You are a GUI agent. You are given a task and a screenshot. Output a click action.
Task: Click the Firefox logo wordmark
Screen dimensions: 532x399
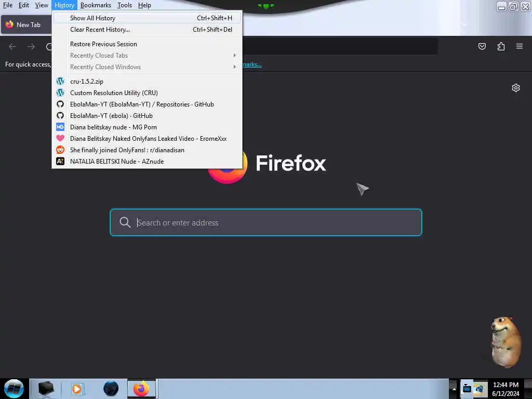[x=291, y=163]
